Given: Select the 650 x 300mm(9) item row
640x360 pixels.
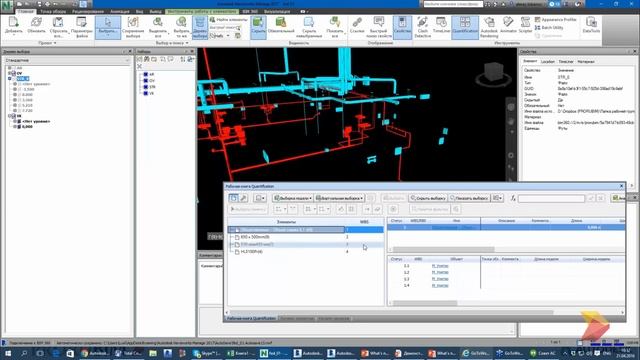Looking at the screenshot, I should pos(306,237).
